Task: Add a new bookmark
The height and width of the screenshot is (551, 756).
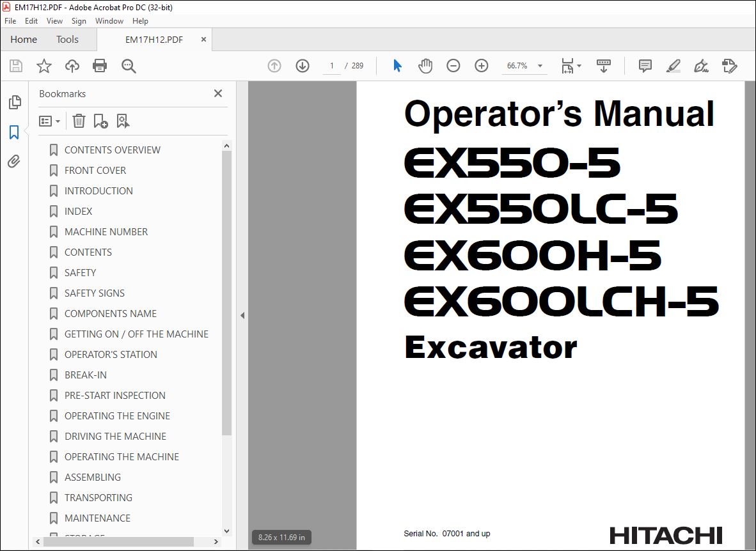Action: (x=100, y=121)
